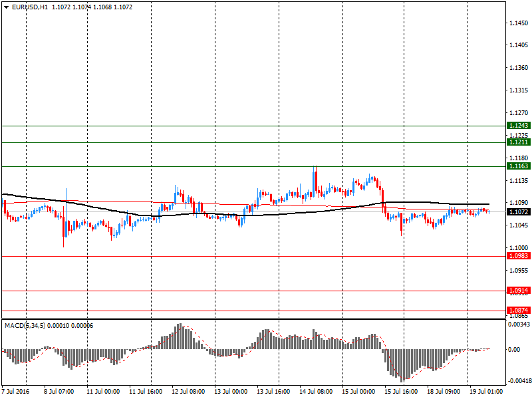Viewport: 532px width, 399px height.
Task: Click the 11 Jul 00:00 time axis label
Action: click(103, 392)
